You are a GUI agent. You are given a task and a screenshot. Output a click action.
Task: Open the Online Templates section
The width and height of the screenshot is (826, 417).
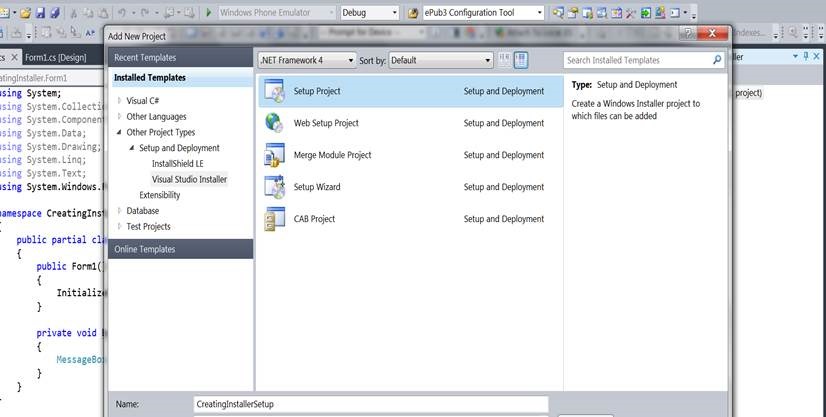coord(144,249)
